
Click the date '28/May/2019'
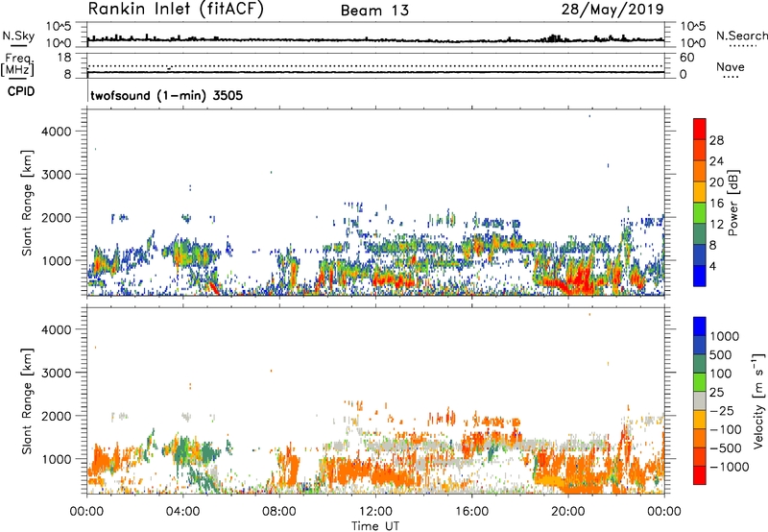point(612,10)
